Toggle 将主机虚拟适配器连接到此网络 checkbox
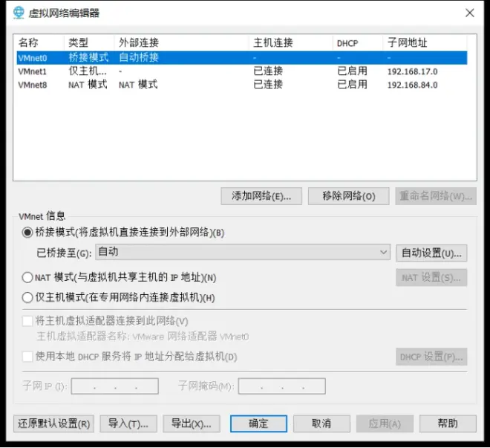The height and width of the screenshot is (448, 490). 27,321
